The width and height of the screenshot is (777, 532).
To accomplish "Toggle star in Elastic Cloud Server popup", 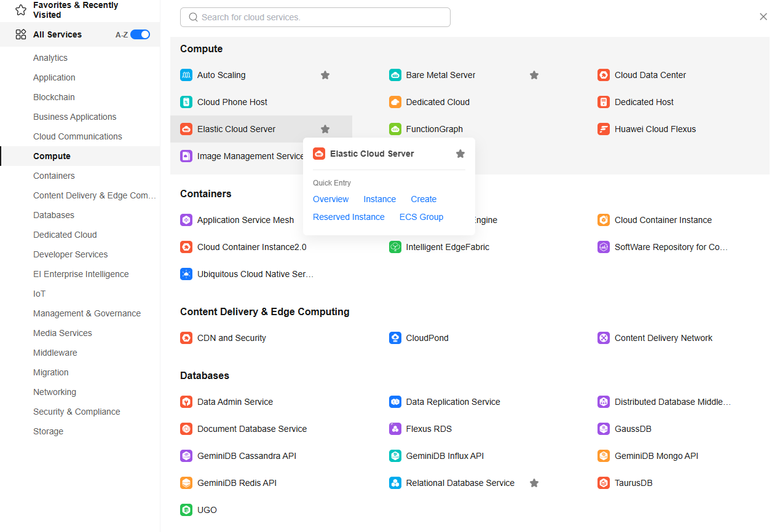I will 460,154.
